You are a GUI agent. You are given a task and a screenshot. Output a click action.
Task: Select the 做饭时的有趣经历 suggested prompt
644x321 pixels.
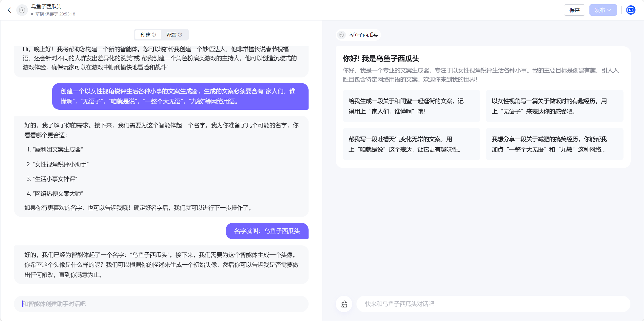[x=555, y=106]
